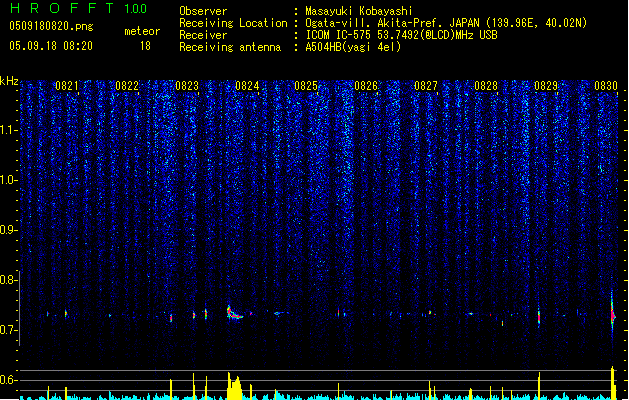
Task: Click the kHz axis unit label
Action: pyautogui.click(x=9, y=81)
